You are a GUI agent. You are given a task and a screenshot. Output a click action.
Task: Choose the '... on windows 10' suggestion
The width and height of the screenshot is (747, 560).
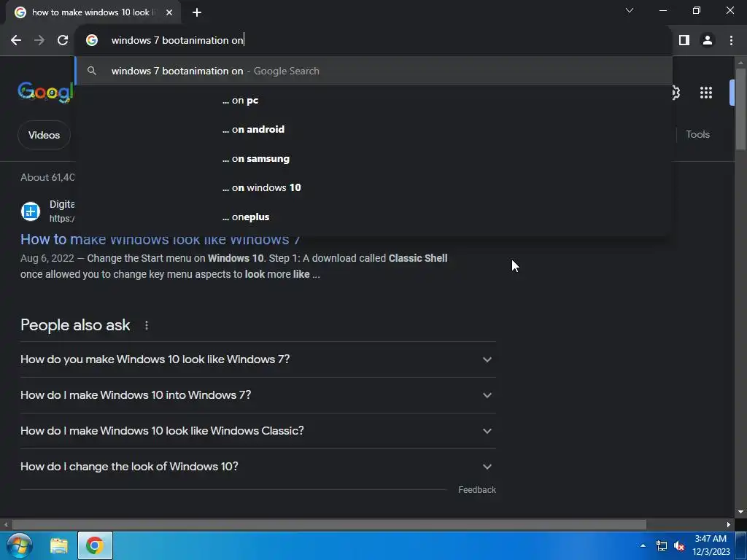[373, 187]
